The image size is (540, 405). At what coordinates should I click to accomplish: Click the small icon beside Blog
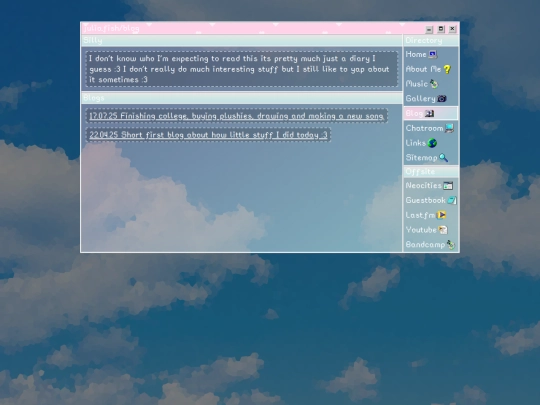click(429, 113)
